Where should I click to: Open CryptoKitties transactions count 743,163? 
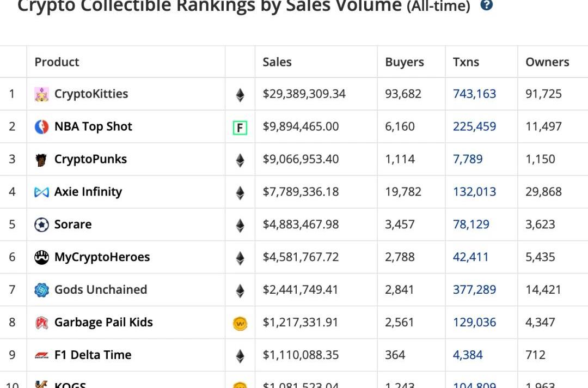tap(474, 94)
